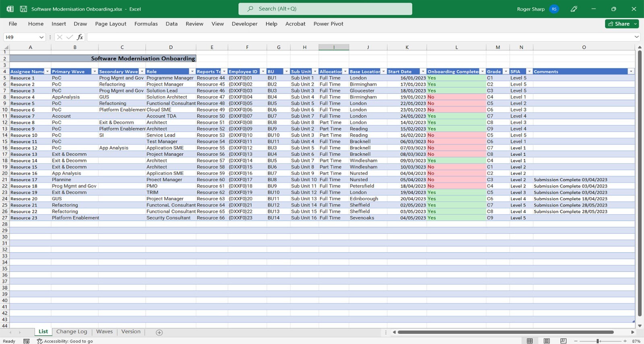This screenshot has height=344, width=644.
Task: Open the pen drawing mode icon
Action: tap(574, 9)
